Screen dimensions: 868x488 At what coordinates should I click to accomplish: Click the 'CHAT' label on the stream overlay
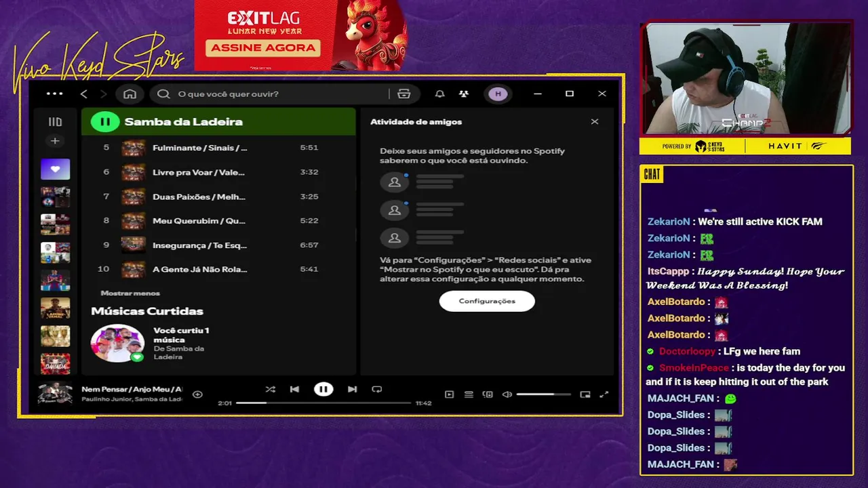tap(652, 175)
